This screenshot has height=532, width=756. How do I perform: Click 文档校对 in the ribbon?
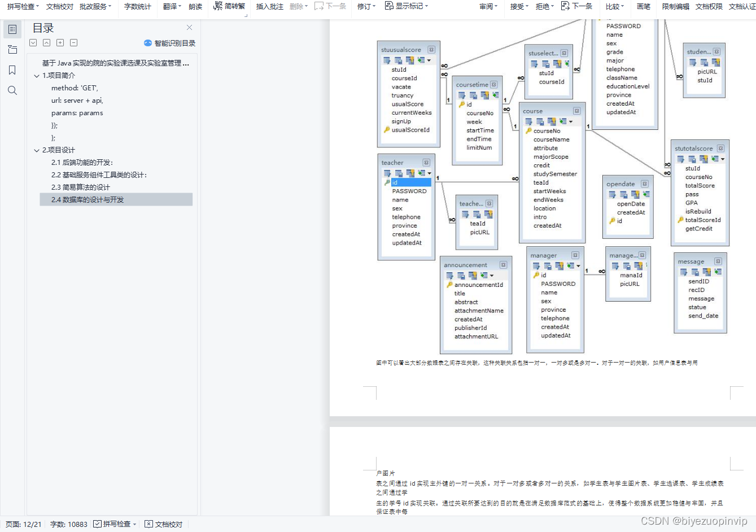click(x=60, y=6)
